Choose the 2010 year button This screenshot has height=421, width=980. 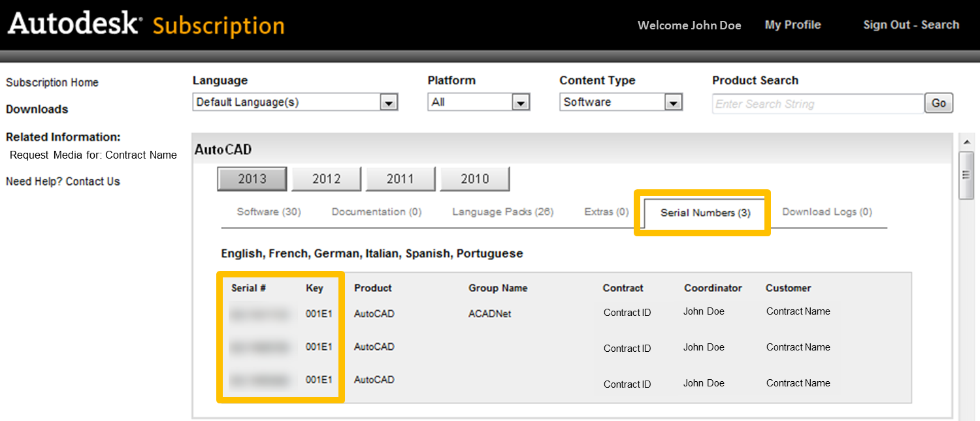475,178
